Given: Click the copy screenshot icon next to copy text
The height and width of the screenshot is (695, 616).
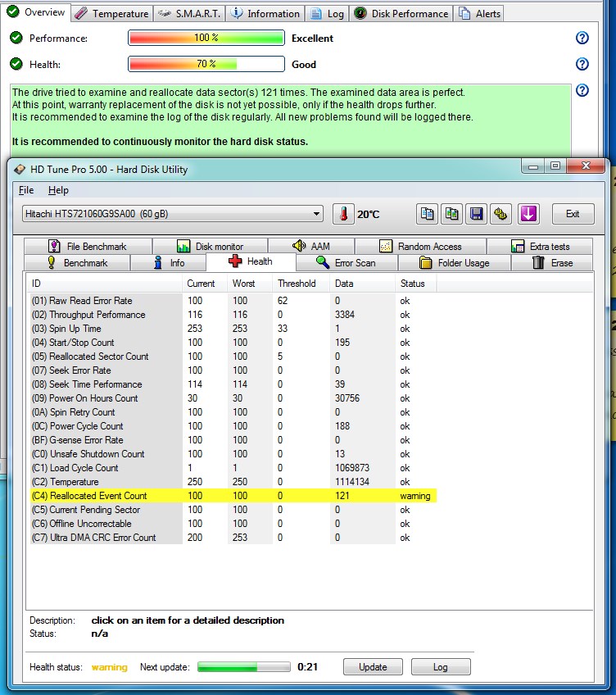Looking at the screenshot, I should pos(451,214).
